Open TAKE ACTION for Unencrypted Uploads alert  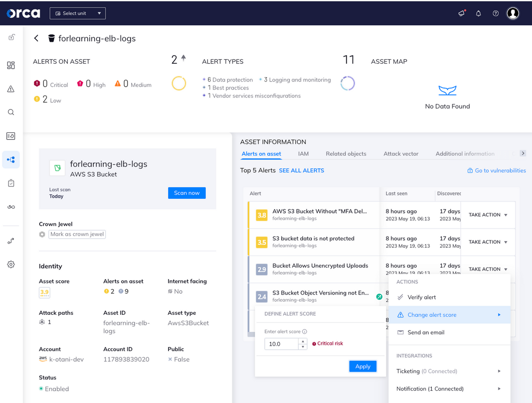click(x=488, y=269)
